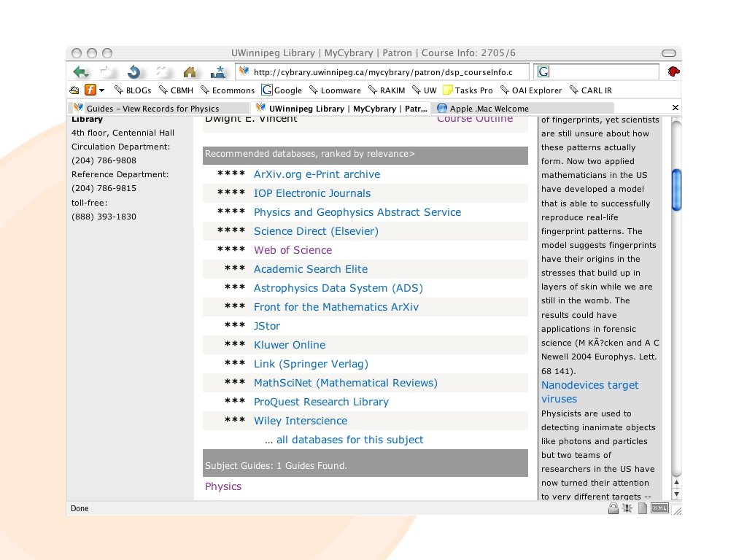Click 'Recommended databases, ranked by relevance>' header
The image size is (747, 560).
point(365,155)
